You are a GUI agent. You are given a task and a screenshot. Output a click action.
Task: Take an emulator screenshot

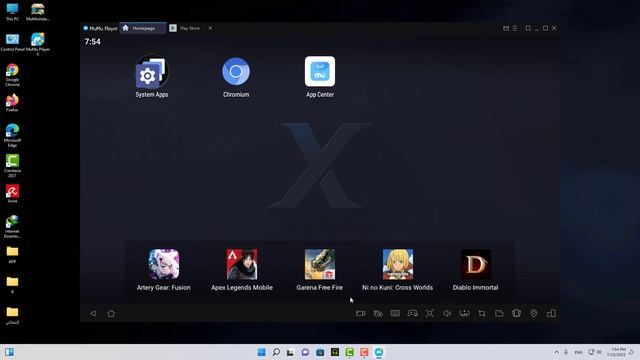click(430, 313)
